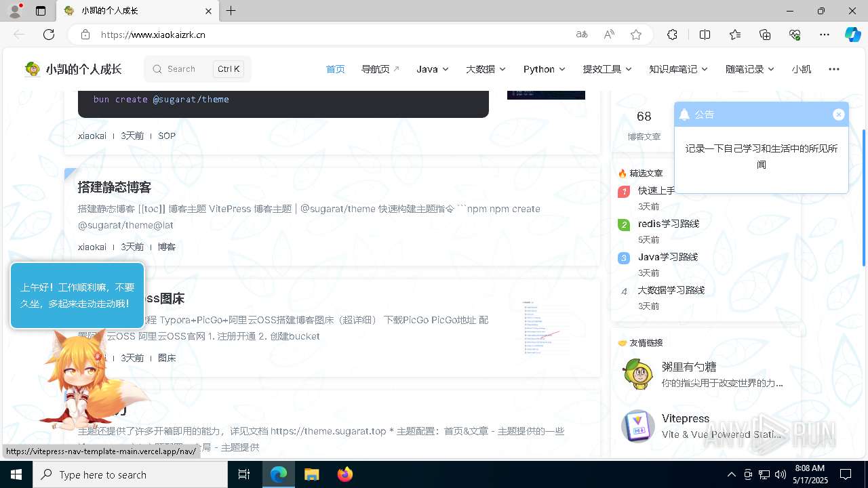This screenshot has height=488, width=868.
Task: Click the browser Back arrow
Action: (19, 35)
